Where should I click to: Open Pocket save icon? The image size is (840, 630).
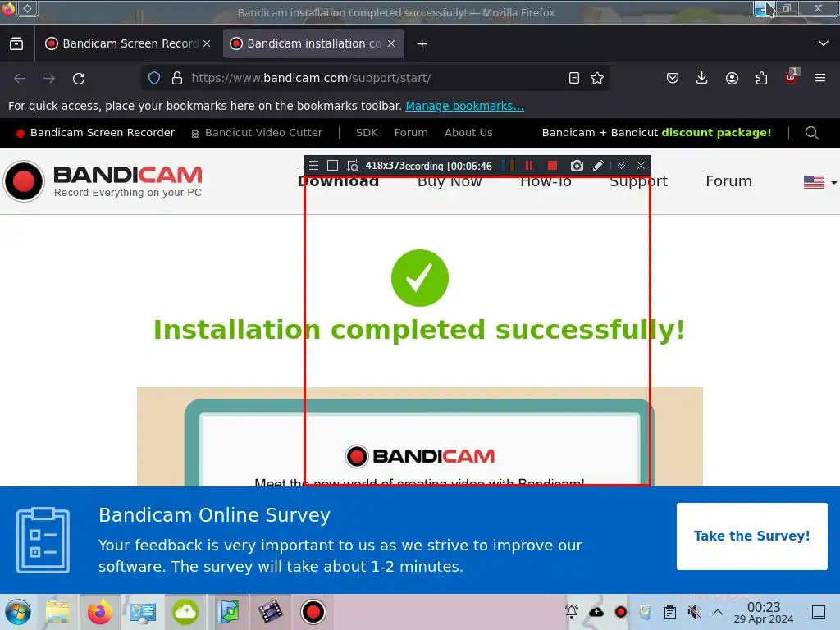click(x=673, y=78)
